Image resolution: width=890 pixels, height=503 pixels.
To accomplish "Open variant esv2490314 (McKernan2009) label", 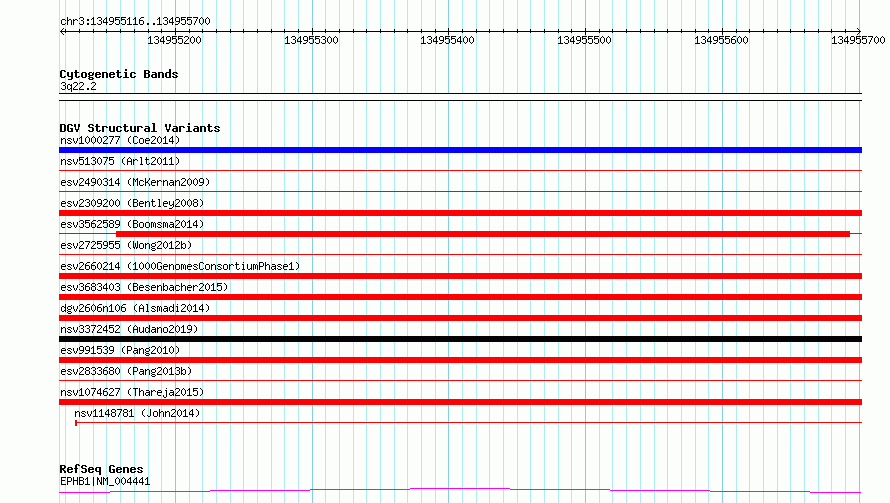I will [135, 182].
